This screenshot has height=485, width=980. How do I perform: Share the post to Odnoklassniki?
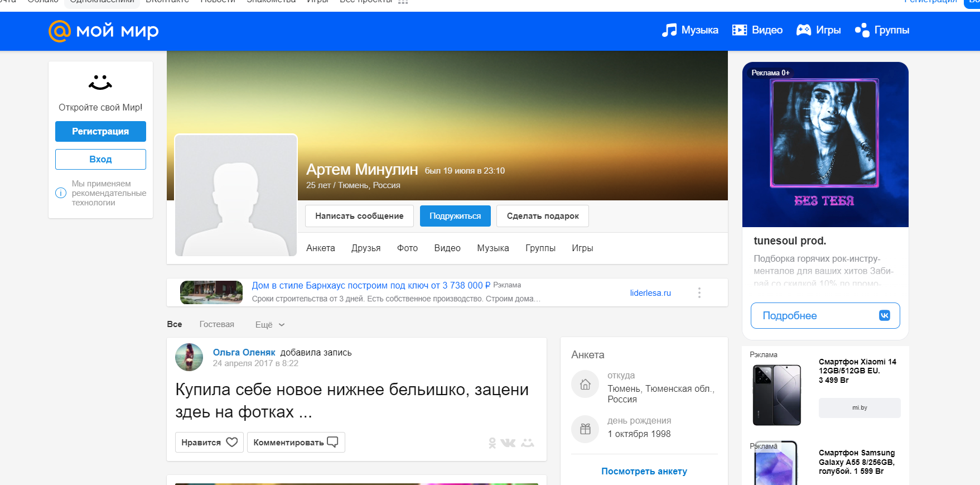click(x=492, y=443)
